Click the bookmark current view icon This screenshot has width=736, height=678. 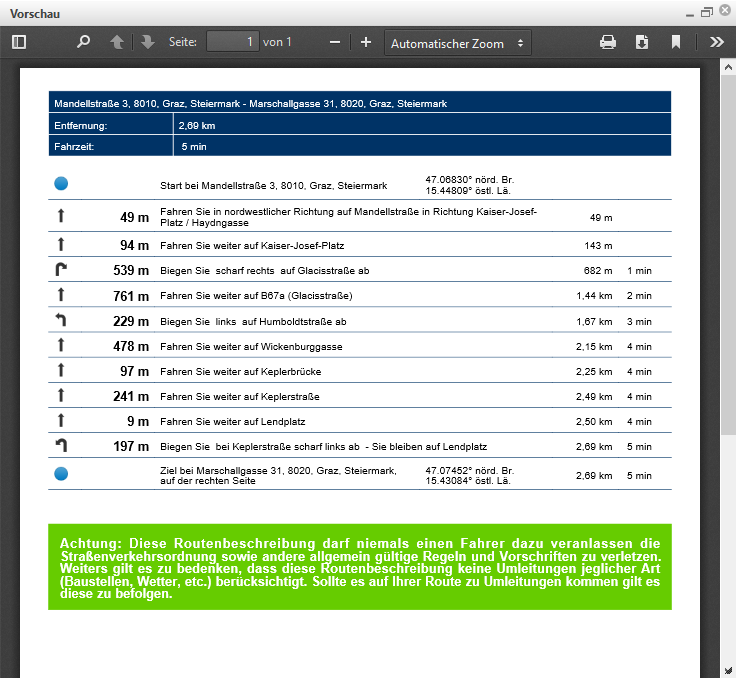(676, 42)
